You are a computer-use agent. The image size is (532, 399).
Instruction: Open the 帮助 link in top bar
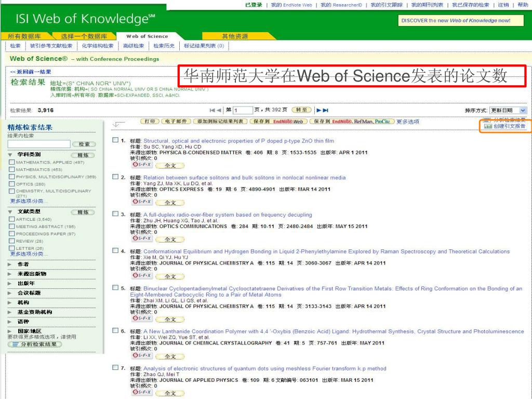pos(523,5)
